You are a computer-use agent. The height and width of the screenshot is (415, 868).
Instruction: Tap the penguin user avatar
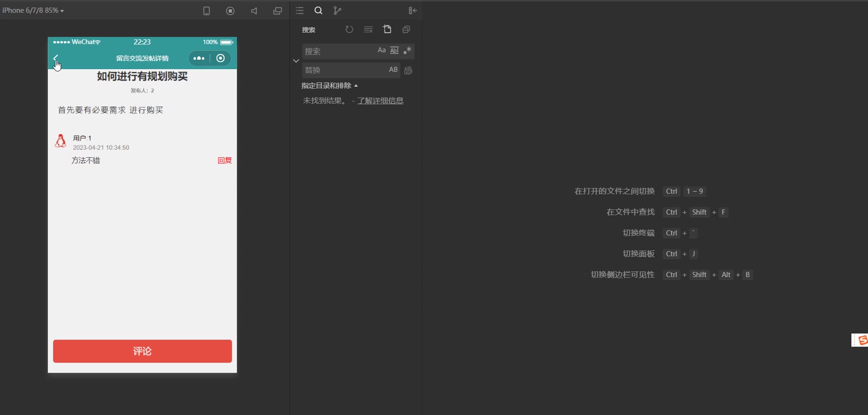61,141
